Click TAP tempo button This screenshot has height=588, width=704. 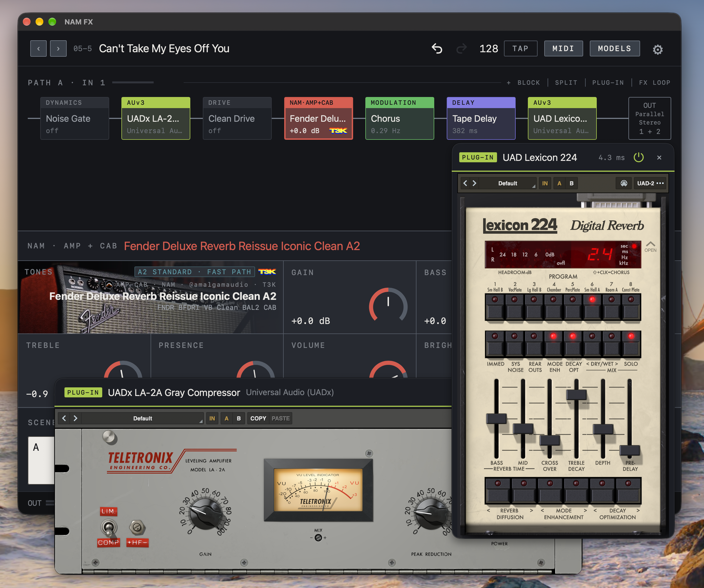[x=520, y=49]
